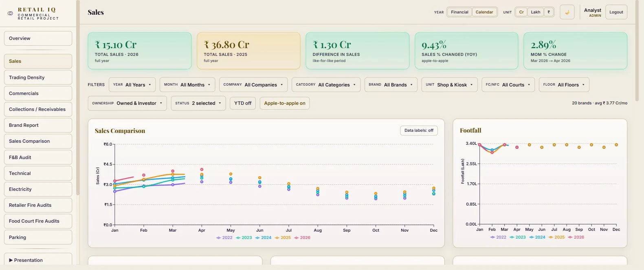This screenshot has height=270, width=644.
Task: Open Sales Comparison sidebar item
Action: click(38, 141)
